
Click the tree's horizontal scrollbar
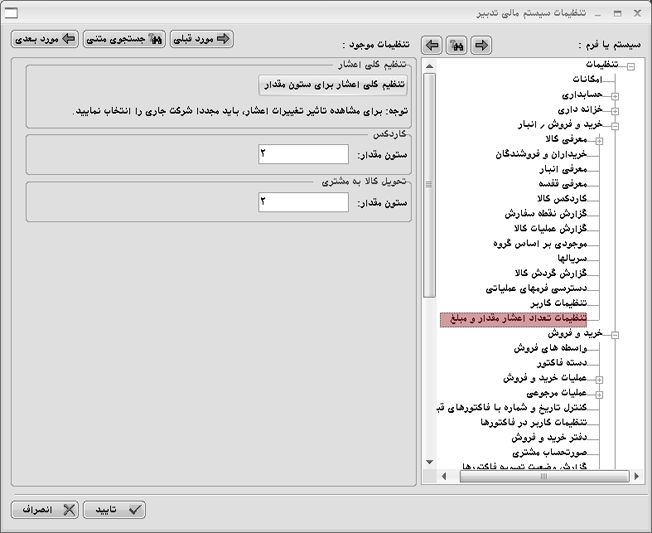[530, 477]
